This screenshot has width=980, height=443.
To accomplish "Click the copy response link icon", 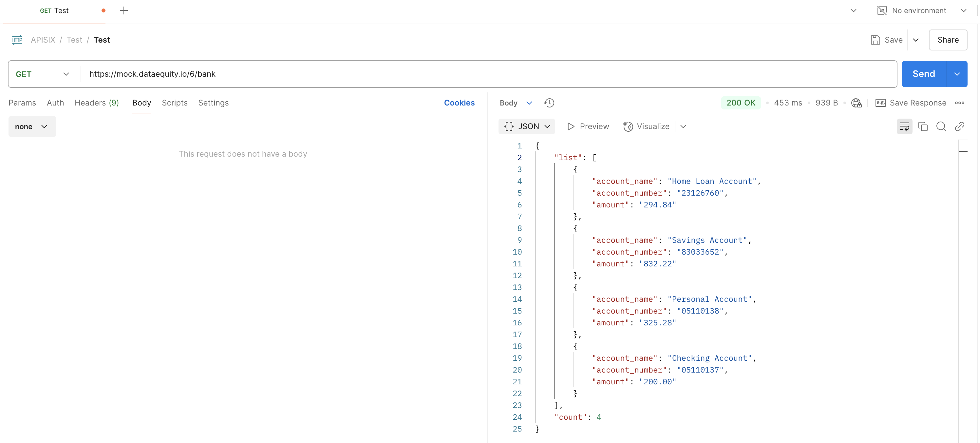I will point(959,126).
